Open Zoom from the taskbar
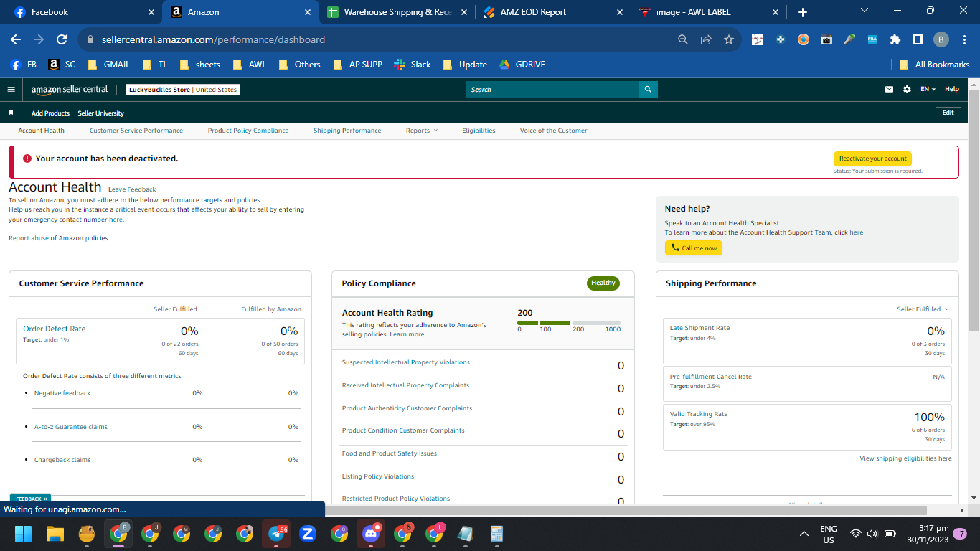Screen dimensions: 980x551 (308, 534)
